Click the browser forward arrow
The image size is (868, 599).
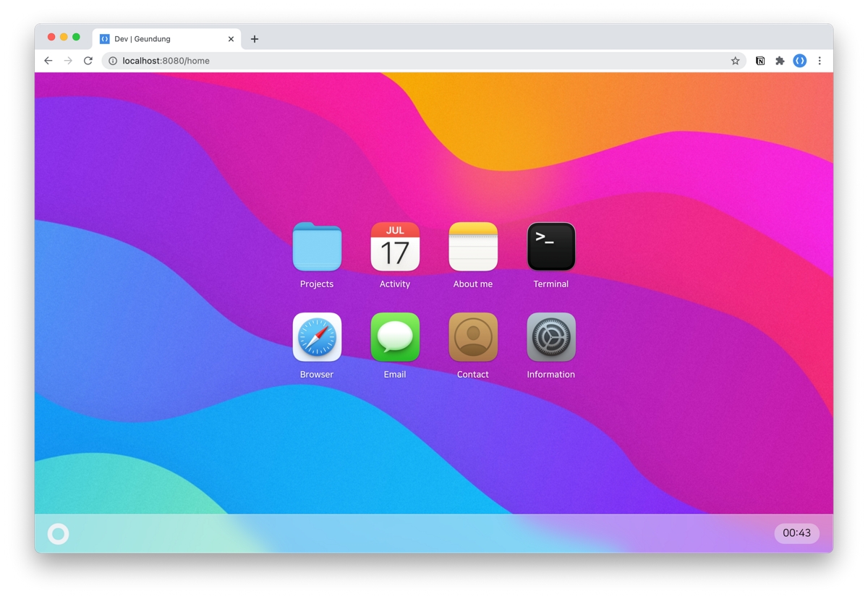(69, 61)
